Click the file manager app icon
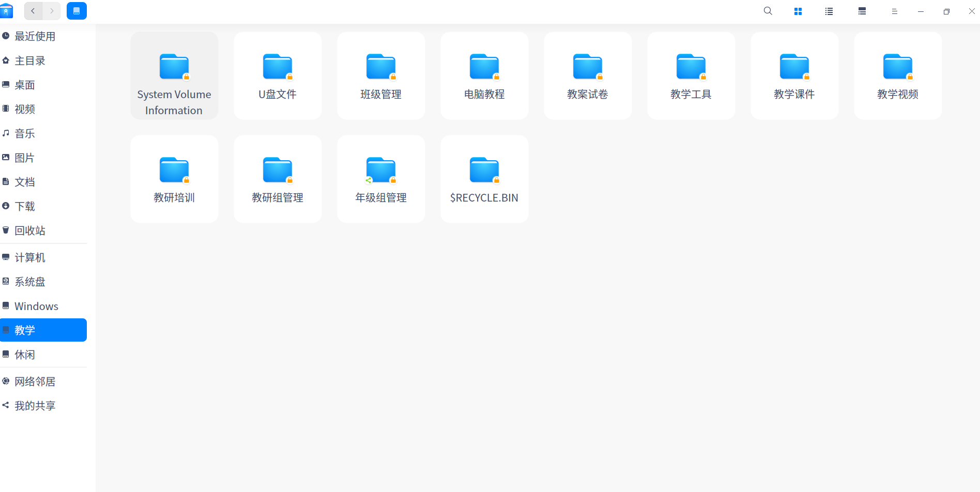This screenshot has width=980, height=492. tap(6, 11)
